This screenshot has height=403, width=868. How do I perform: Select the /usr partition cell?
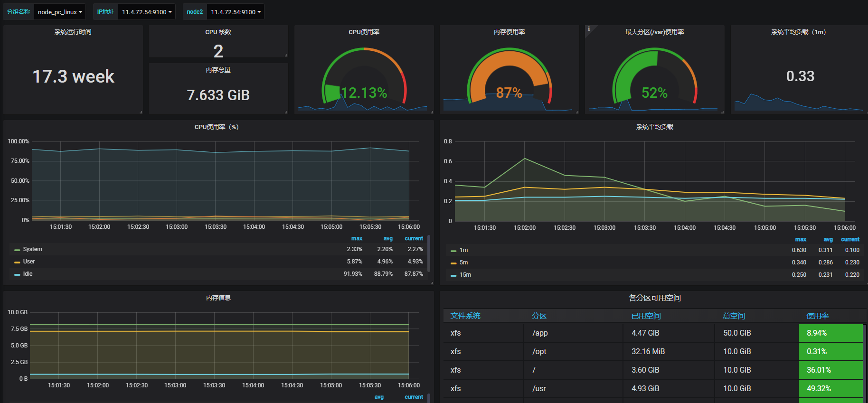[x=573, y=388]
